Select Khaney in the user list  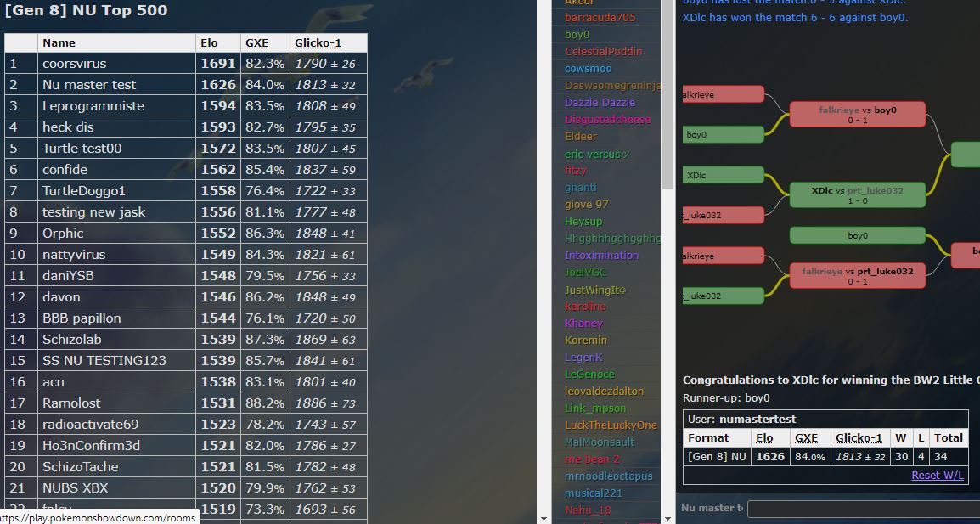point(583,324)
